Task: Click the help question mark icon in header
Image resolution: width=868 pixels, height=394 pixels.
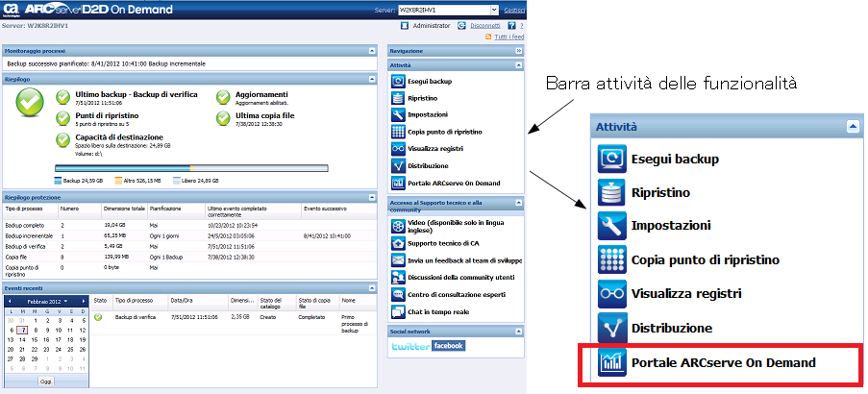Action: [511, 25]
